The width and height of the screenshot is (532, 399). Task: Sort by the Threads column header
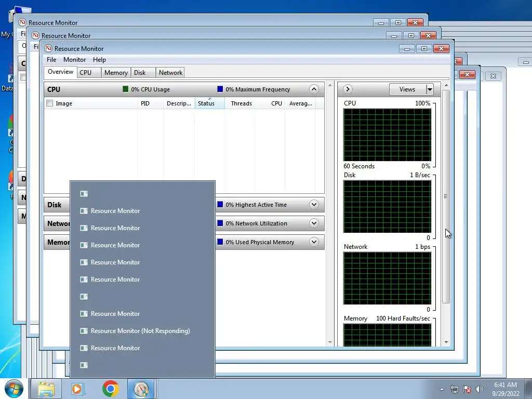click(x=241, y=103)
